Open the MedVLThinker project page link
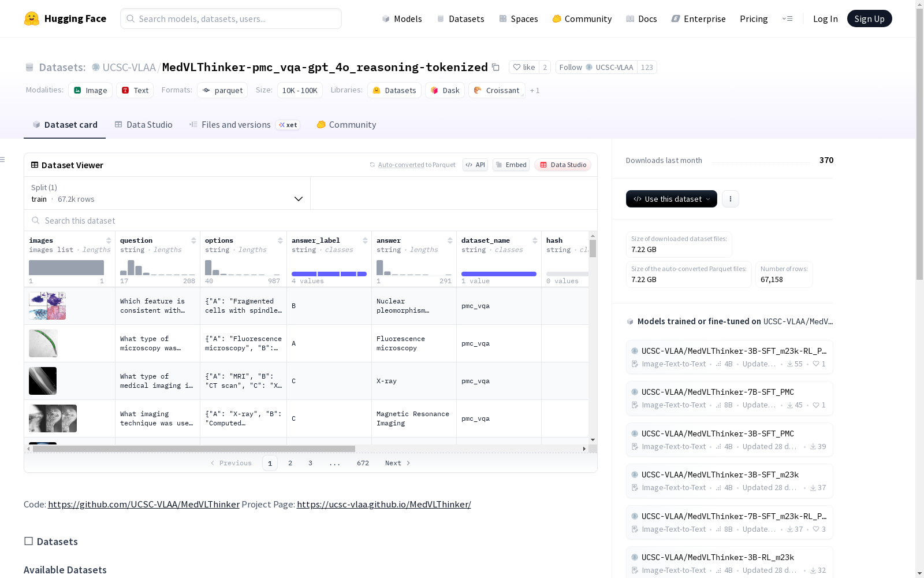The image size is (924, 578). pos(384,504)
